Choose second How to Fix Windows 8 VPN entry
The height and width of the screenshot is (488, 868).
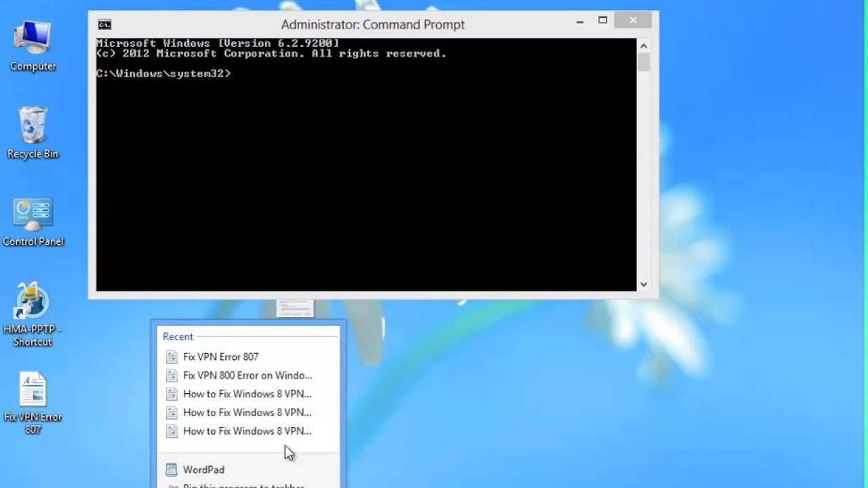[x=247, y=412]
